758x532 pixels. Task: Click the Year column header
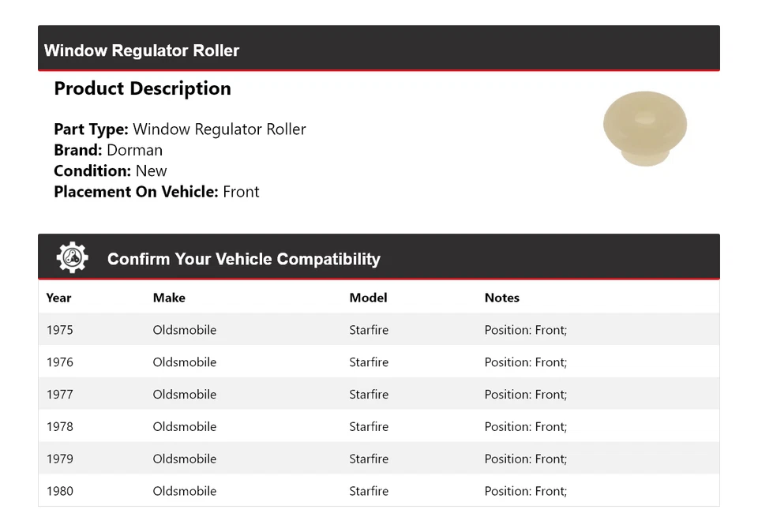tap(58, 298)
